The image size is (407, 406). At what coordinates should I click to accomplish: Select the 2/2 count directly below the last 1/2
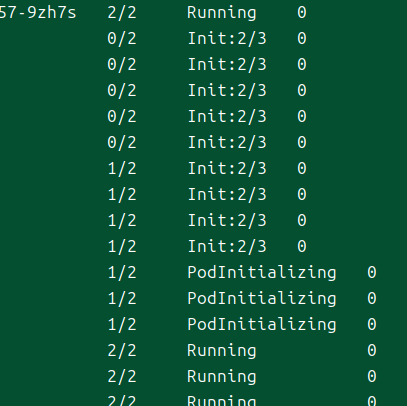coord(122,351)
